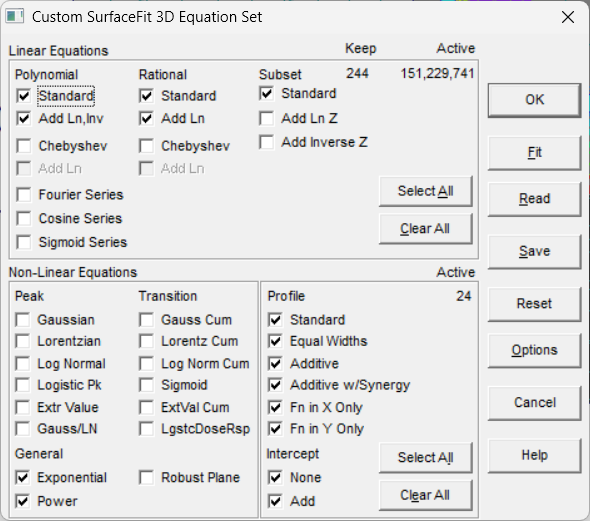This screenshot has height=521, width=590.
Task: Uncheck the Rational Add Ln option
Action: 146,119
